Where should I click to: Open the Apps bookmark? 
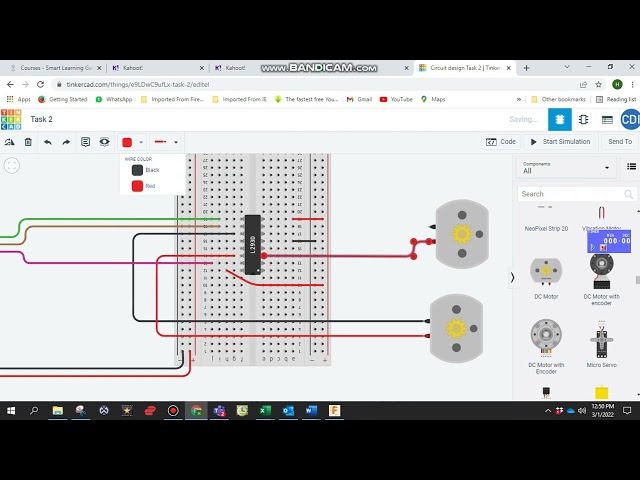click(x=18, y=99)
